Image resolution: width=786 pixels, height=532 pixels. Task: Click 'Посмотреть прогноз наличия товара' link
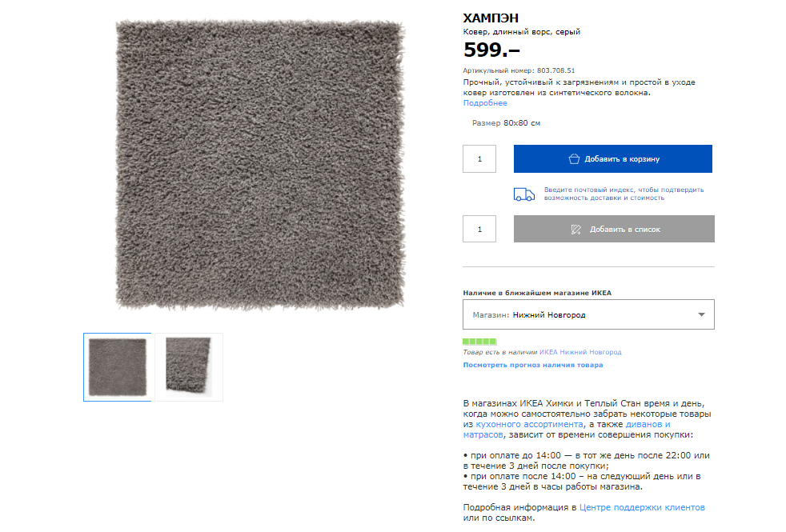coord(533,365)
